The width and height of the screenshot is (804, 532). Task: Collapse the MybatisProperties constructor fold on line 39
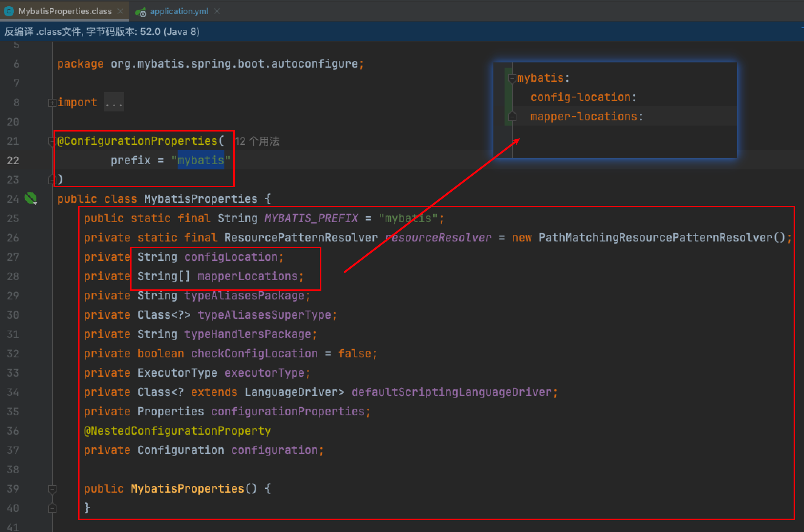point(52,489)
